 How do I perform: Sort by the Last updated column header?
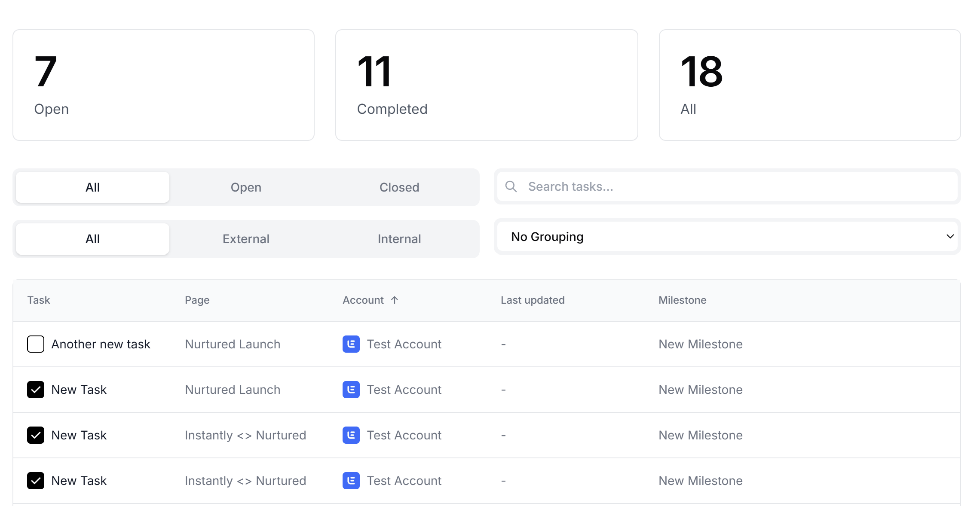tap(533, 300)
